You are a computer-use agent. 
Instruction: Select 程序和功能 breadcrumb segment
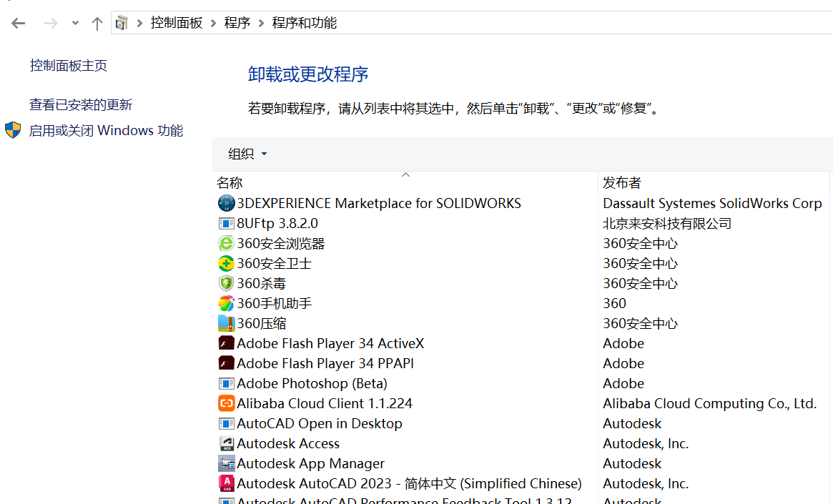305,23
